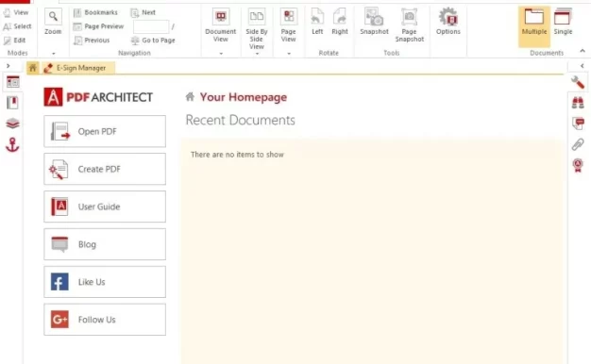This screenshot has height=364, width=591.
Task: Click the Zoom magnifier tool
Action: (x=53, y=22)
